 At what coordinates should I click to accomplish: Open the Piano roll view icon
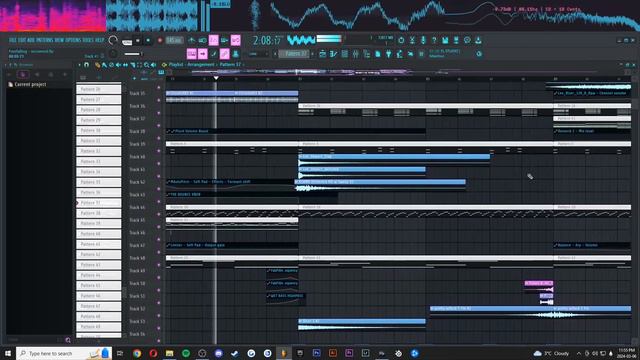click(x=333, y=54)
